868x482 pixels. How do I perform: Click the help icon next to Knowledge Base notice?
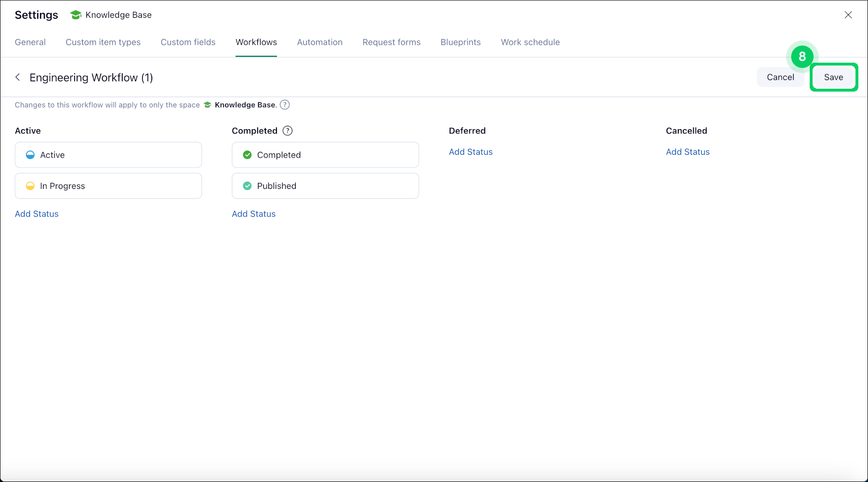point(285,105)
